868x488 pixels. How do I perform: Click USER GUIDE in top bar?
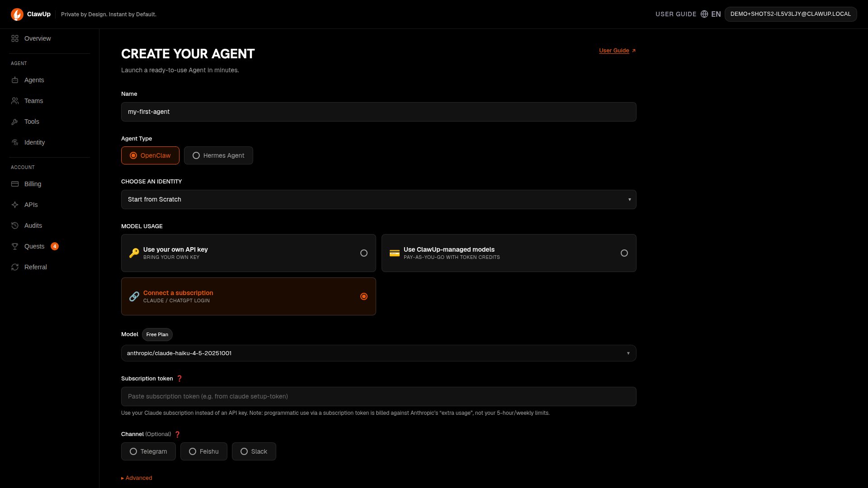[x=676, y=14]
